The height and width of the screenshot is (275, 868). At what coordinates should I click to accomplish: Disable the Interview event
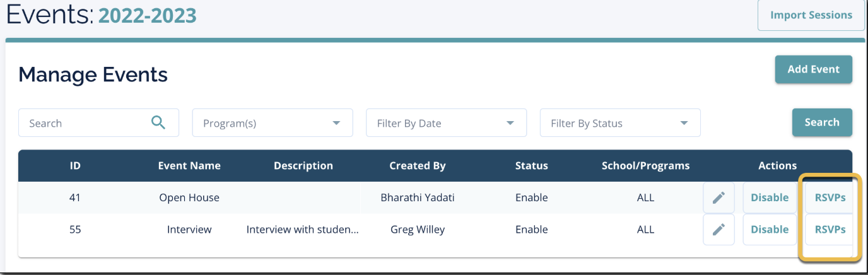(770, 230)
